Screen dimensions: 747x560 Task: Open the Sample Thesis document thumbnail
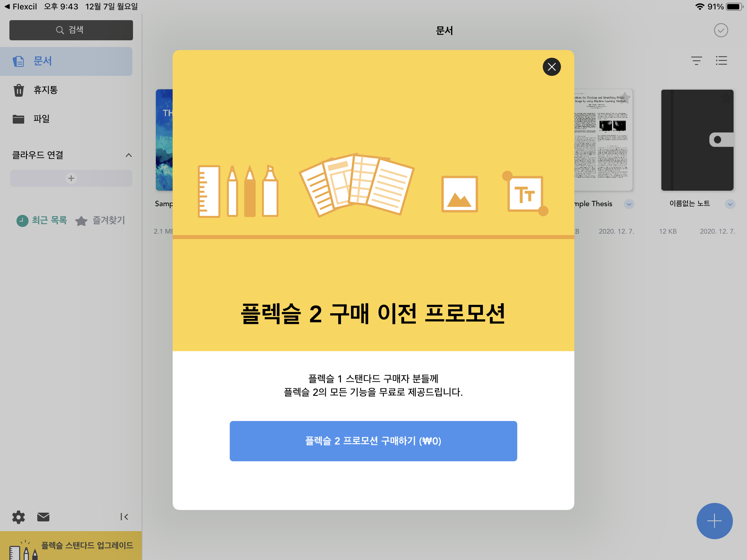[x=604, y=140]
